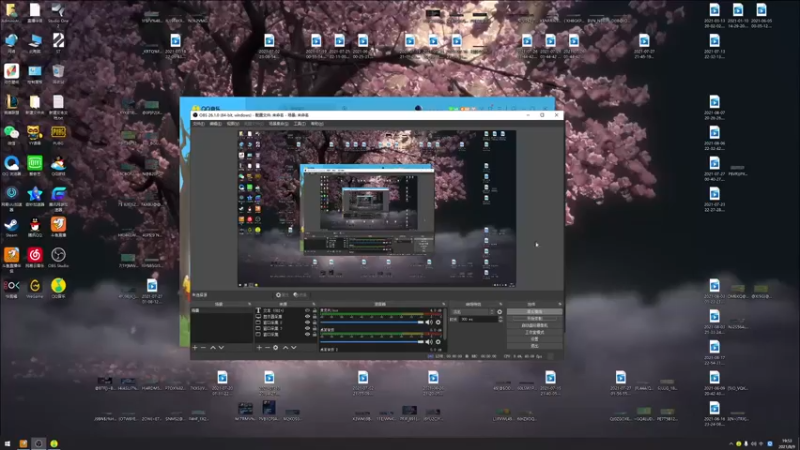Mute the Desktop Audio speaker icon
This screenshot has width=800, height=450.
pyautogui.click(x=429, y=341)
